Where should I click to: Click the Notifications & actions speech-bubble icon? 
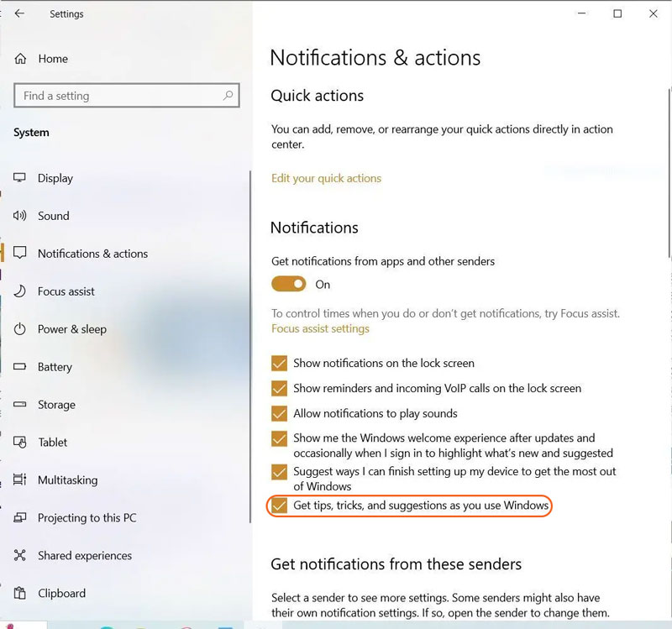pyautogui.click(x=19, y=254)
